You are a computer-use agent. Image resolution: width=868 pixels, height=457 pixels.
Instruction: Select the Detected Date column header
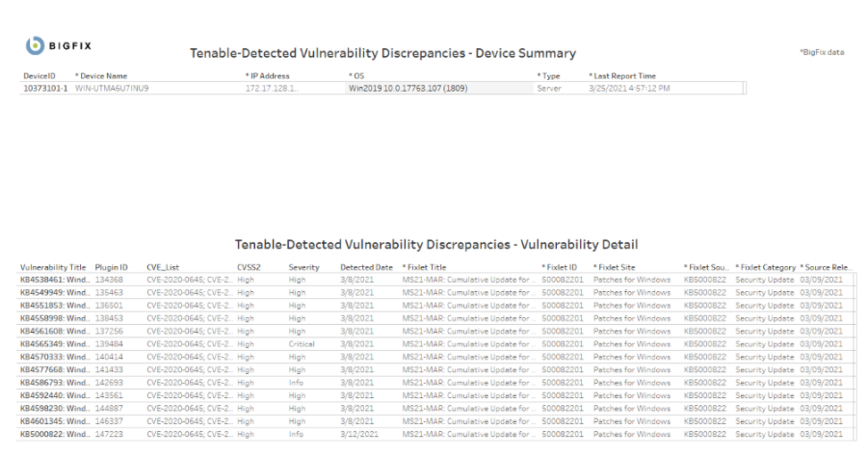(366, 267)
